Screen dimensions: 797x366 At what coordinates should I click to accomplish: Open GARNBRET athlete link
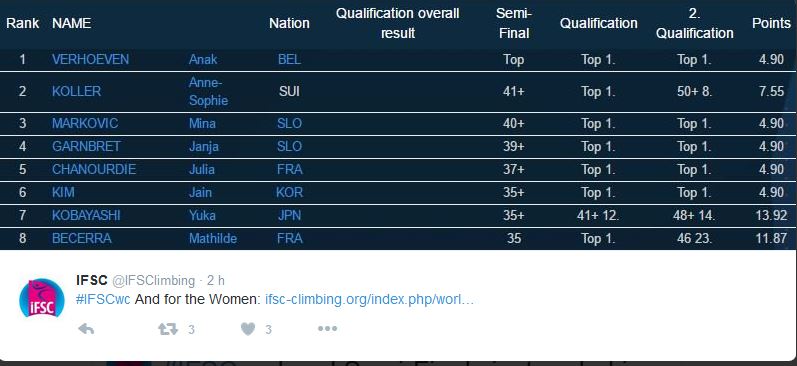click(86, 146)
